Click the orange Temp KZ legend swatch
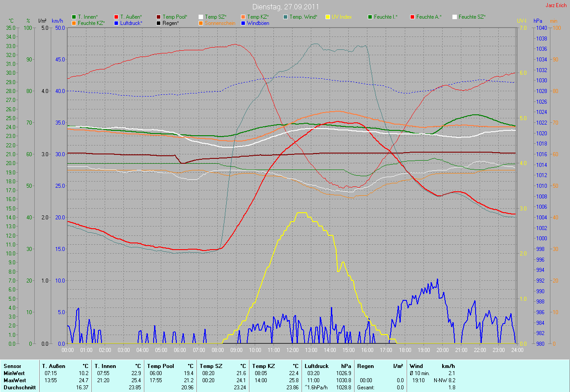Image resolution: width=570 pixels, height=392 pixels. click(243, 17)
